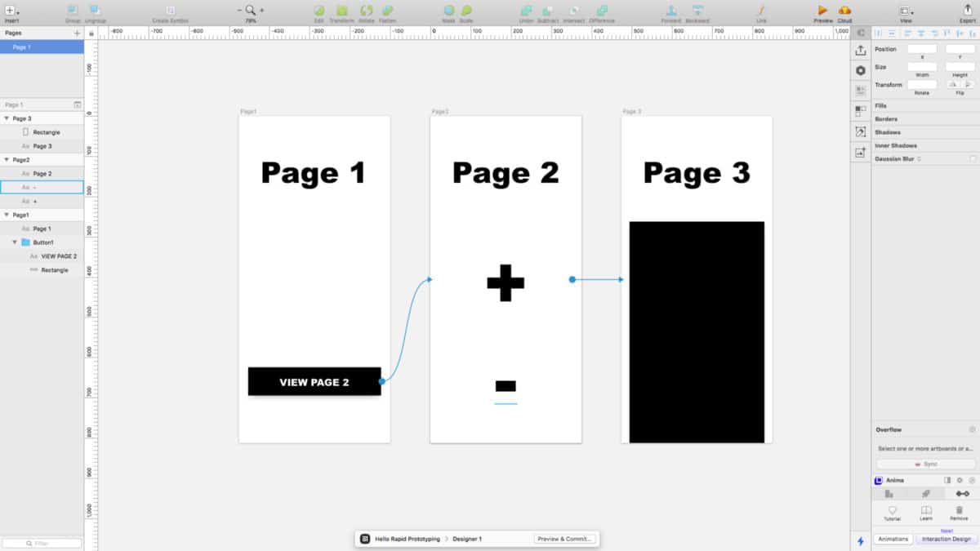980x551 pixels.
Task: Click the Position X input field
Action: tap(922, 49)
